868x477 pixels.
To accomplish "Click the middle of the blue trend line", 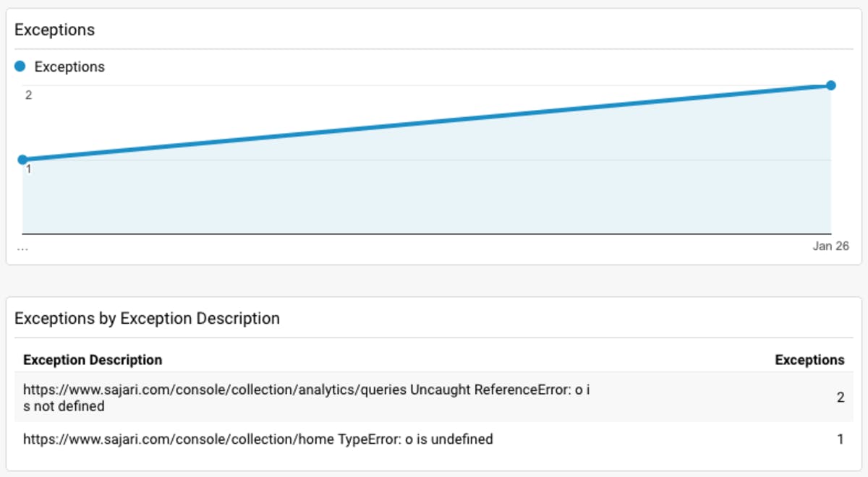I will 427,122.
